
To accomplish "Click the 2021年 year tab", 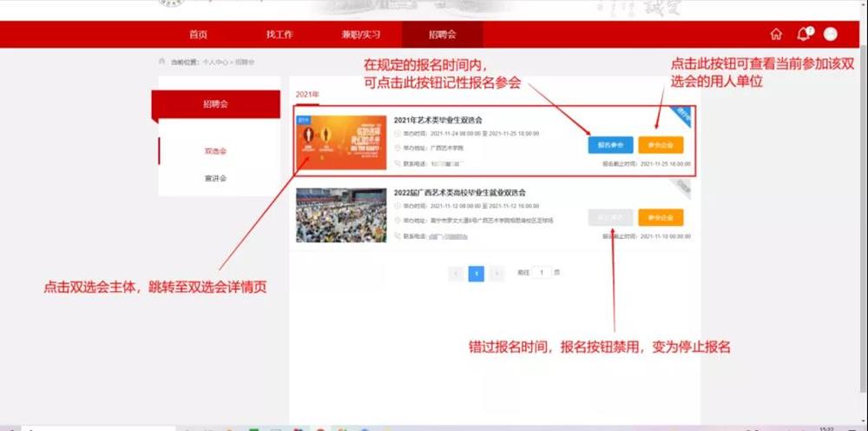I will [307, 94].
